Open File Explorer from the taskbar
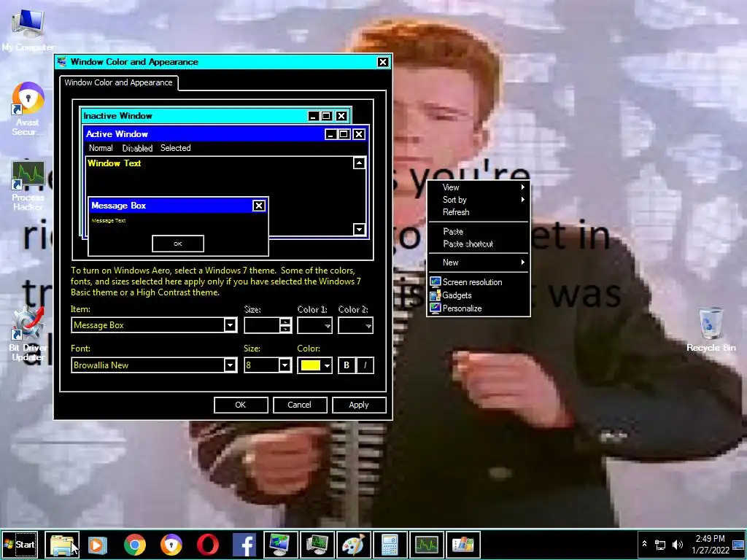This screenshot has width=747, height=560. 62,544
